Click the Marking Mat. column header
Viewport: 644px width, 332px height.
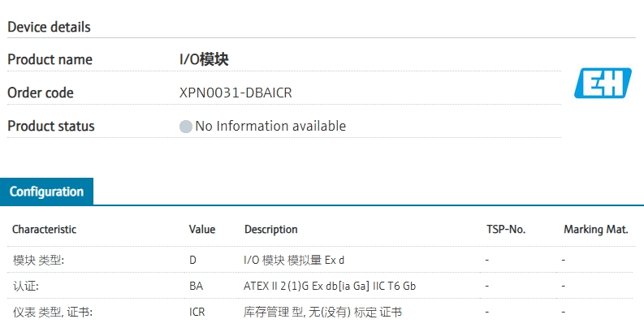pos(595,230)
